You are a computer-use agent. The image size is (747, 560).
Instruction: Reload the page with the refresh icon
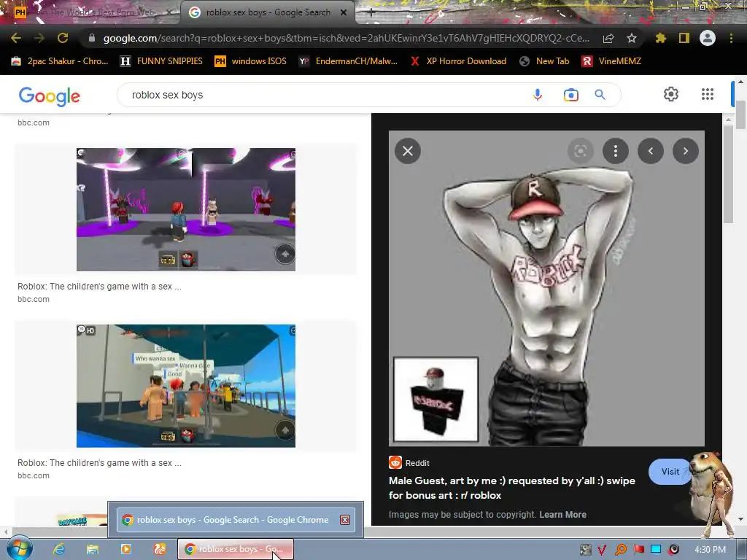[x=63, y=38]
